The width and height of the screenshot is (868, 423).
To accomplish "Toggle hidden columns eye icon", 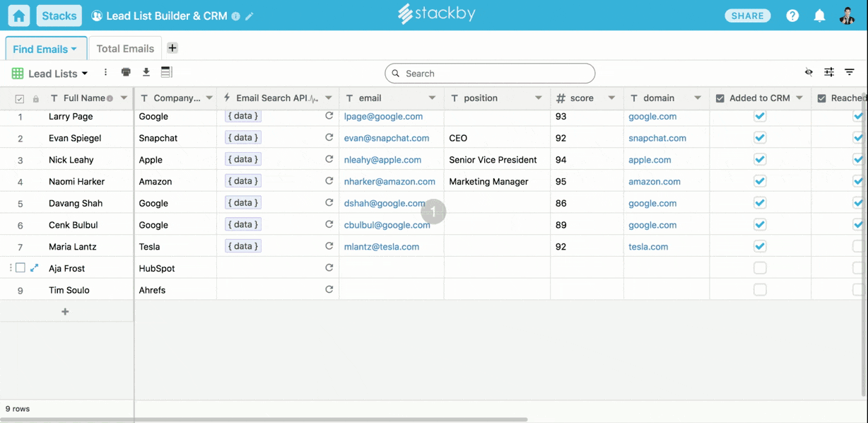I will tap(809, 72).
